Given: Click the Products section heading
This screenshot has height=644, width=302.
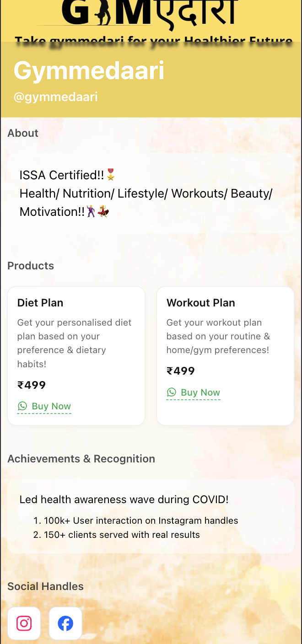Looking at the screenshot, I should (31, 266).
